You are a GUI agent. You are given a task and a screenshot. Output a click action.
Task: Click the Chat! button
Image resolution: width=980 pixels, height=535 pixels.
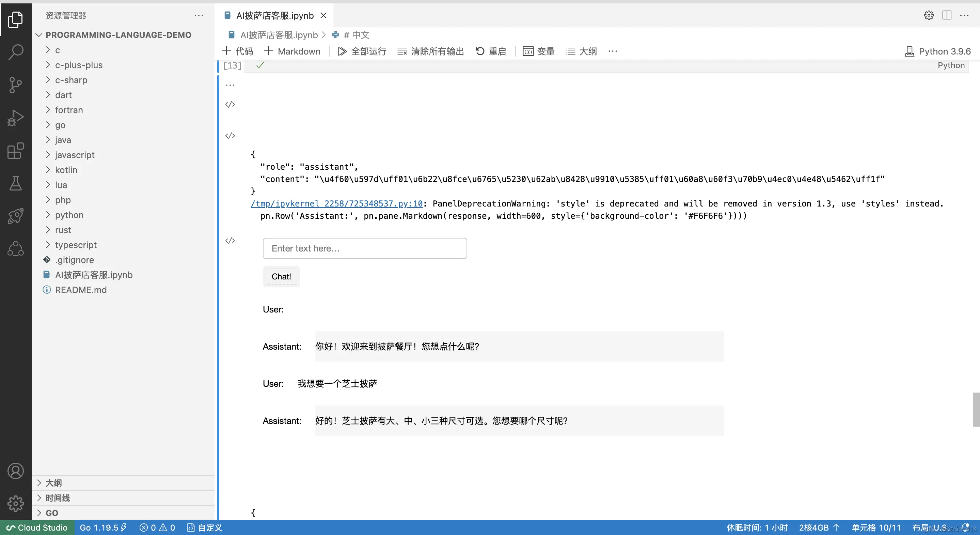[x=281, y=276]
